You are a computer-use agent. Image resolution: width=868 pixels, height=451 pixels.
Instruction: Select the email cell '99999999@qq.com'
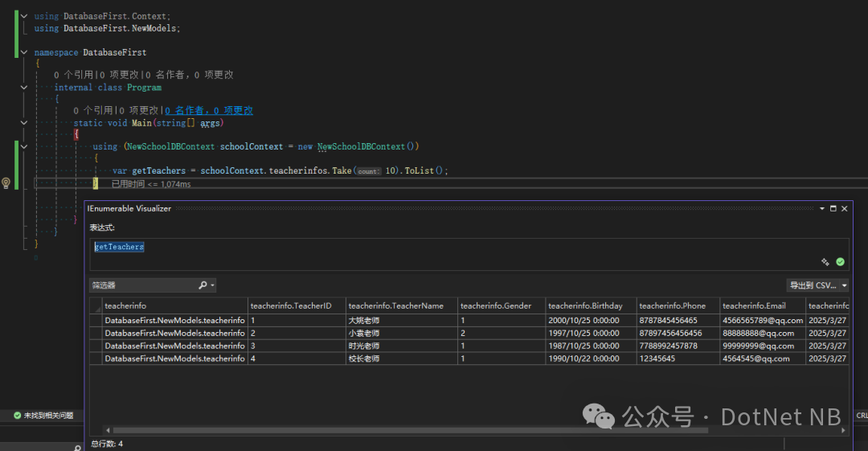(762, 346)
